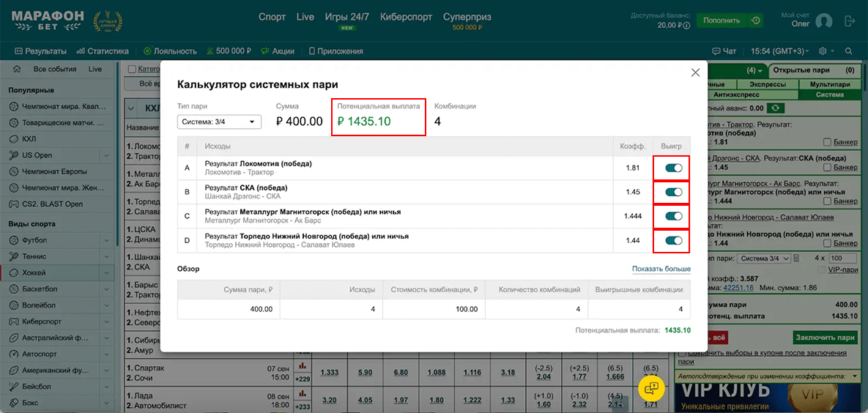The height and width of the screenshot is (413, 868).
Task: Open the Система 3/4 dropdown in bet slip
Action: [764, 258]
